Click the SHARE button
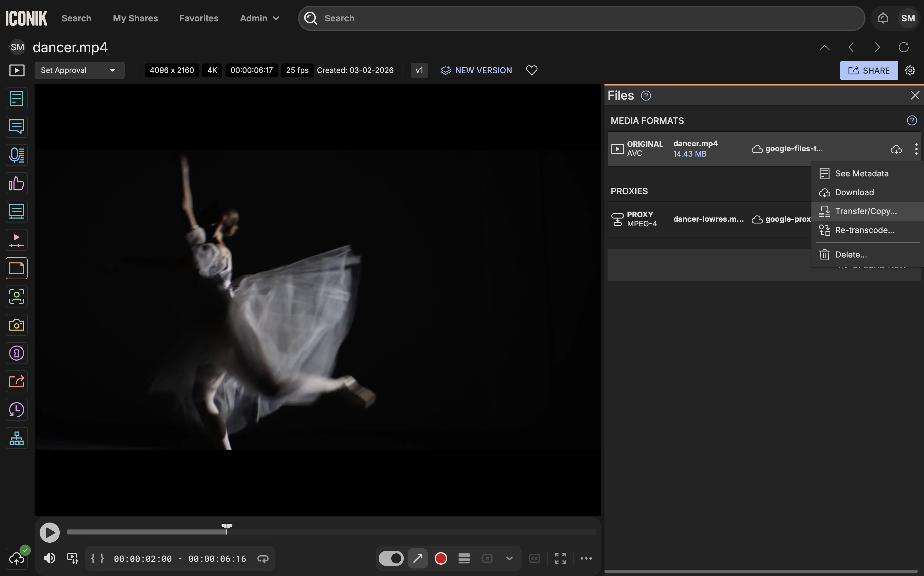 click(869, 70)
